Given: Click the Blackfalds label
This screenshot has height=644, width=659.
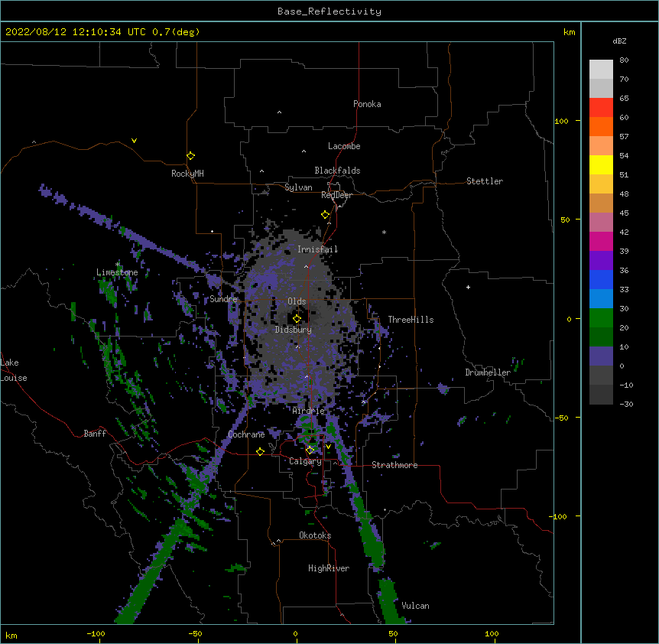Looking at the screenshot, I should (x=337, y=171).
